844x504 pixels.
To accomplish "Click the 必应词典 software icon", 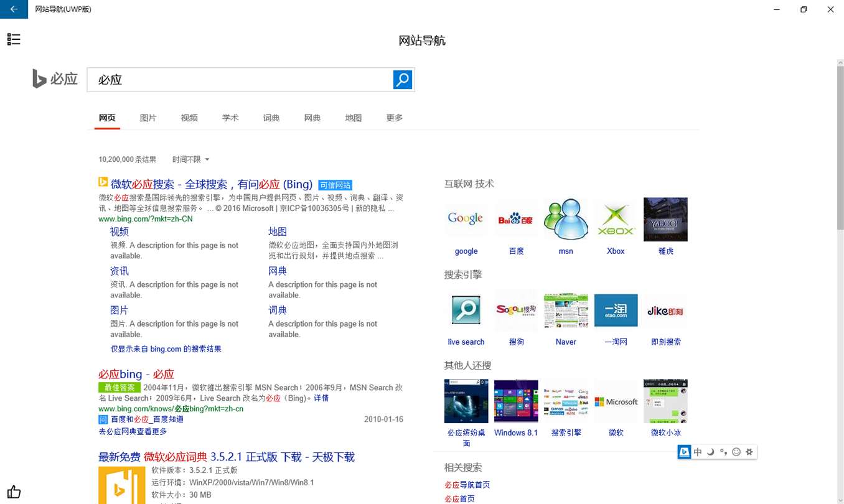I will (x=122, y=485).
